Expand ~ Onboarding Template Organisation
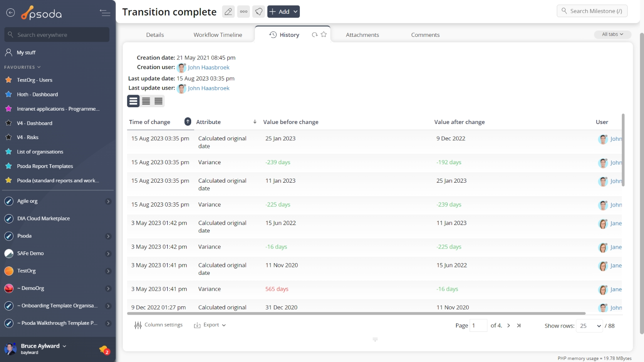644x362 pixels. click(108, 306)
